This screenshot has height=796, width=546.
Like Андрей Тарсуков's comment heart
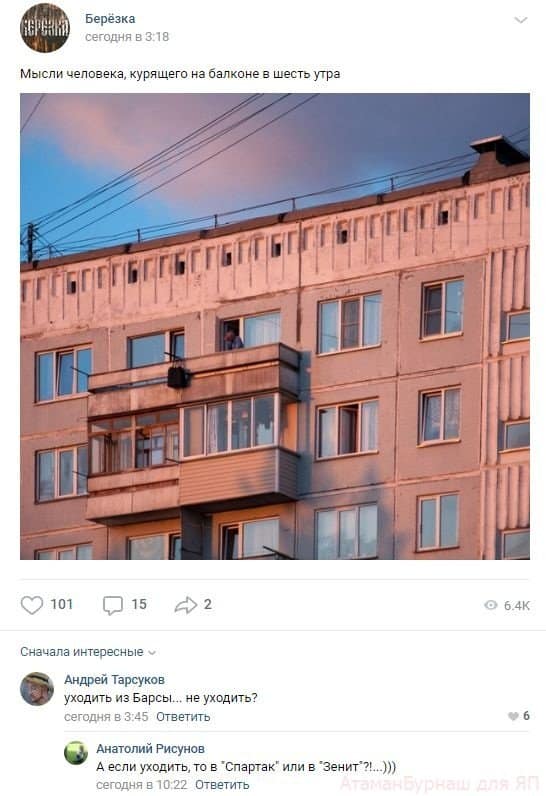(x=513, y=716)
